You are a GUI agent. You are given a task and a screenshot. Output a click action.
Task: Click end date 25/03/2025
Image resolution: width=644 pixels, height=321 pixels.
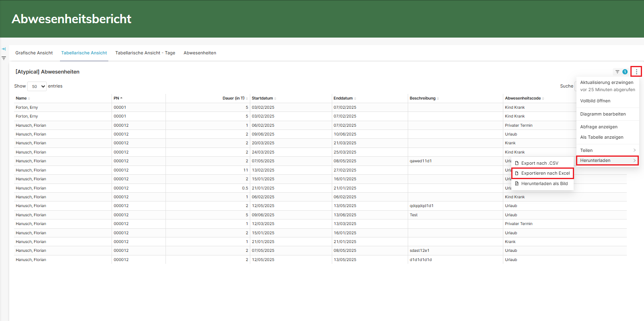(x=345, y=152)
